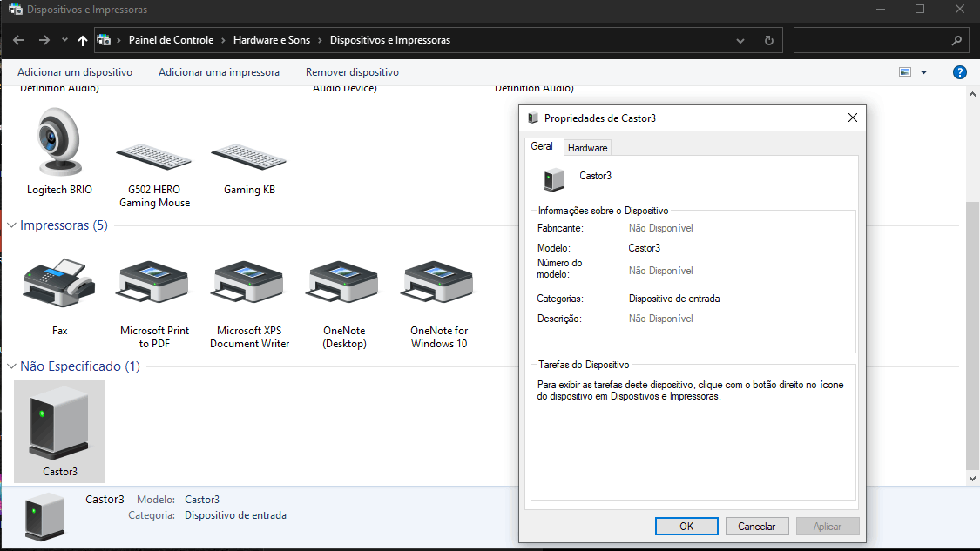Image resolution: width=980 pixels, height=551 pixels.
Task: Select the Logitech BRIO webcam icon
Action: tap(59, 143)
